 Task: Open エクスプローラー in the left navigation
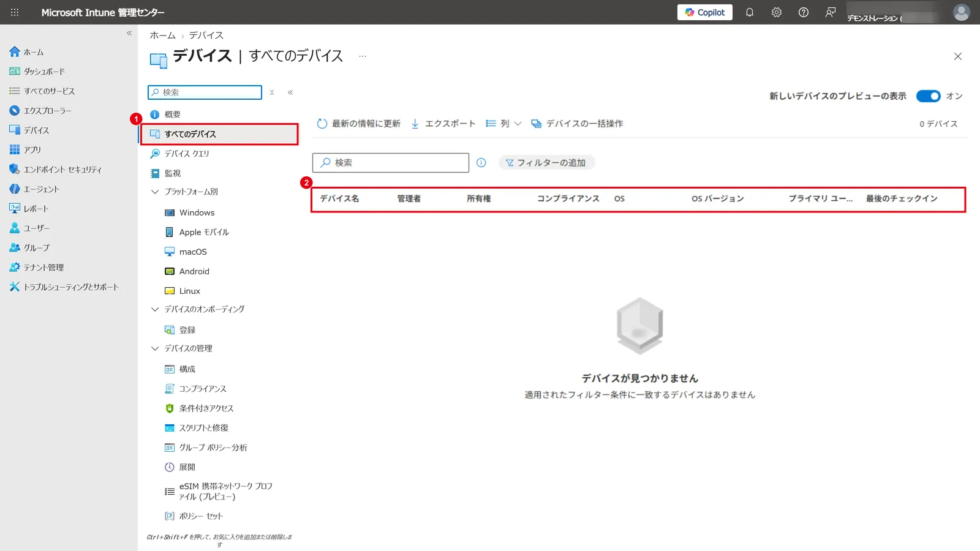point(40,111)
